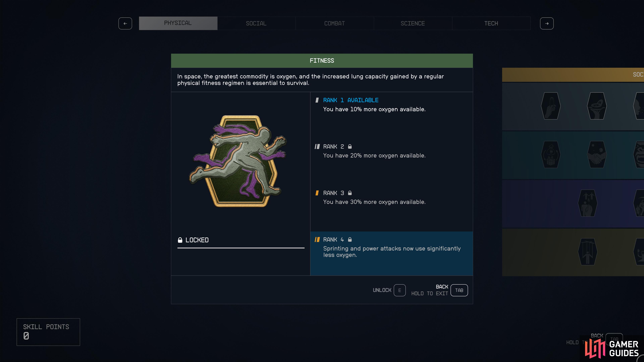Viewport: 644px width, 362px height.
Task: Go to previous category with left arrow
Action: (125, 23)
